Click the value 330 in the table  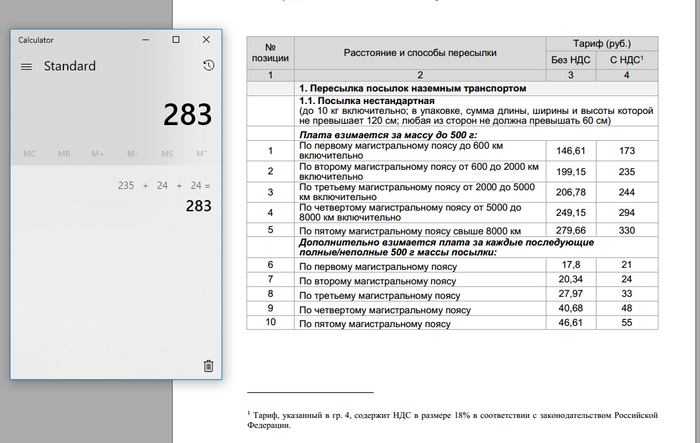pos(627,230)
